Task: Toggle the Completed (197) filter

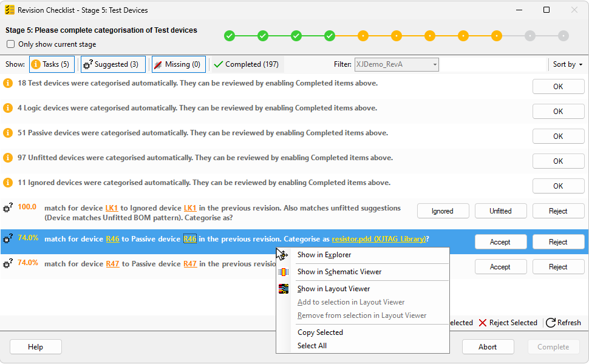Action: click(x=246, y=64)
